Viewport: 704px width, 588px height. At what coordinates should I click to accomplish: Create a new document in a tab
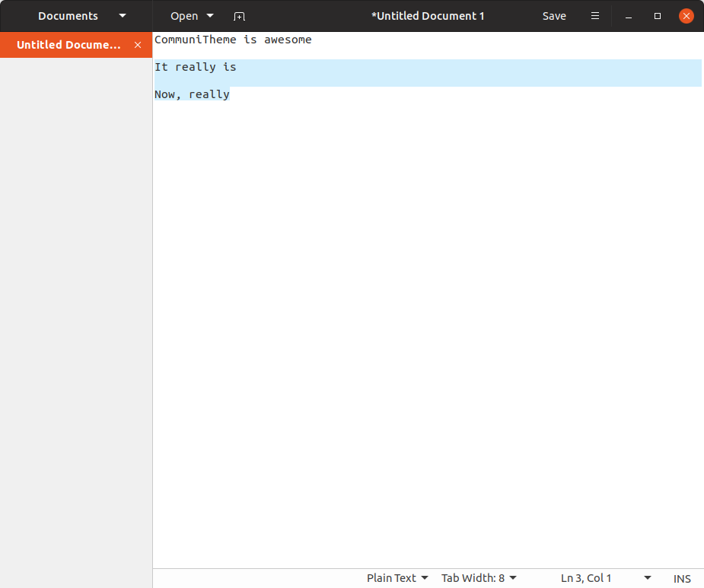239,16
